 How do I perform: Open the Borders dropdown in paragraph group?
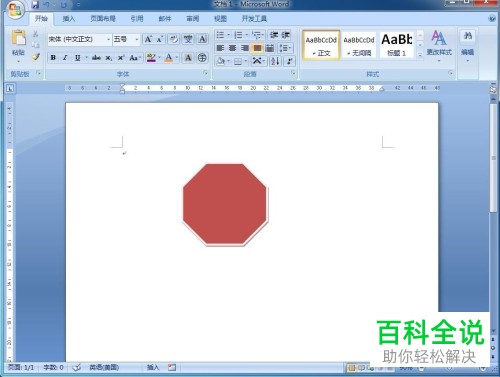[x=240, y=61]
